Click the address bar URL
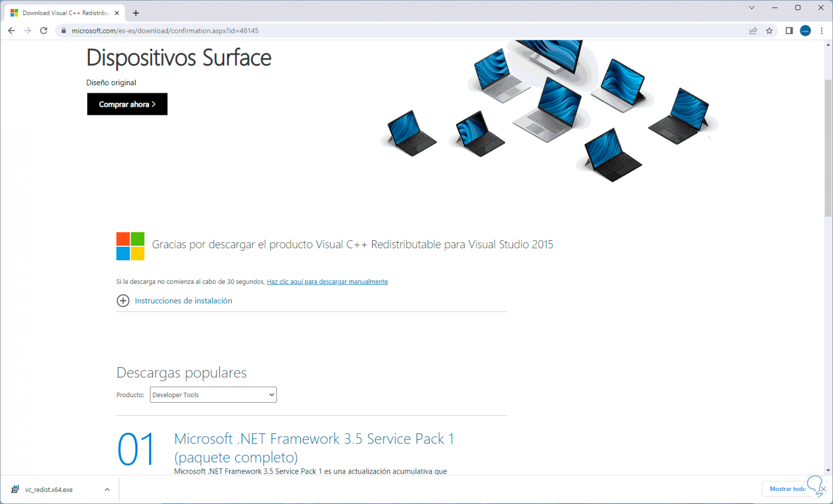This screenshot has height=504, width=833. click(165, 31)
